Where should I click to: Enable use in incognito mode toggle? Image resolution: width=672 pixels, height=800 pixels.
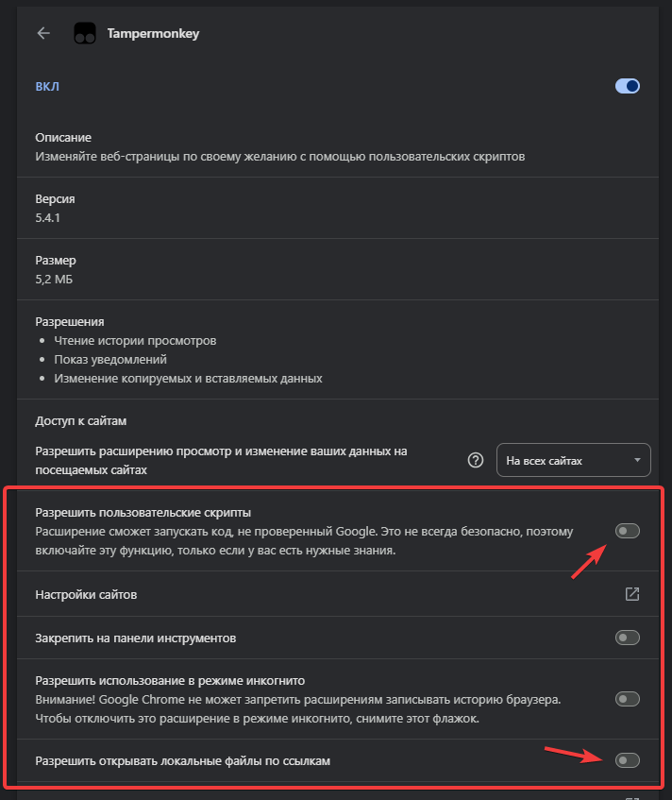(x=627, y=699)
